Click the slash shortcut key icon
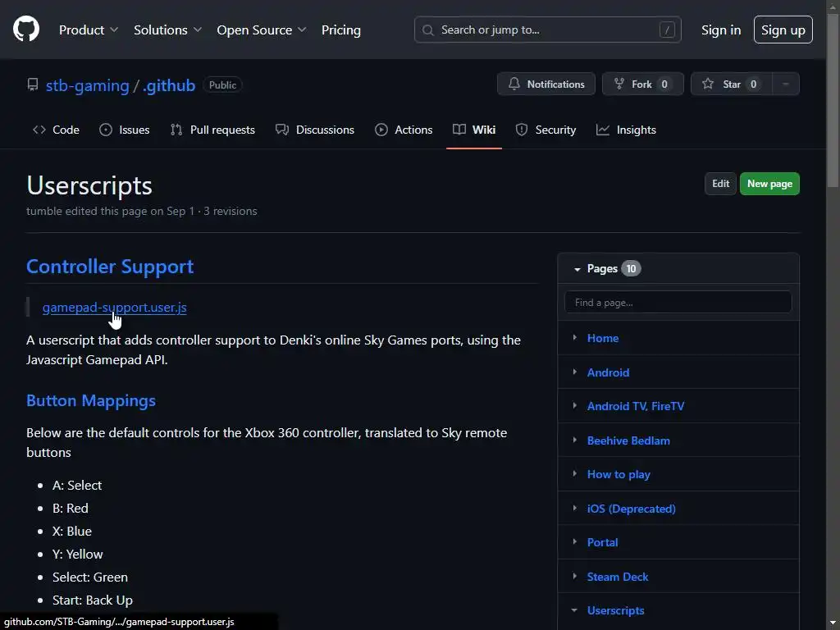Screen dimensions: 840x630 click(x=666, y=30)
